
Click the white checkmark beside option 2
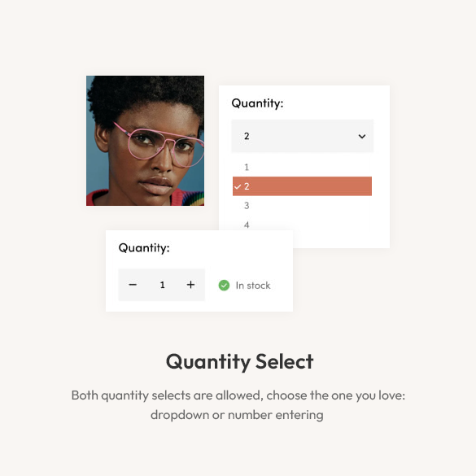[x=238, y=186]
